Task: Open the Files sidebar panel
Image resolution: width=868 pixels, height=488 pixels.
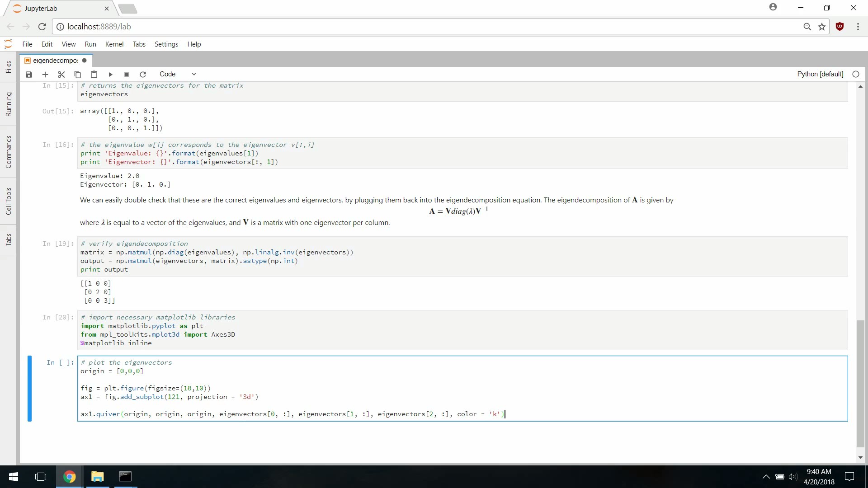Action: click(8, 67)
